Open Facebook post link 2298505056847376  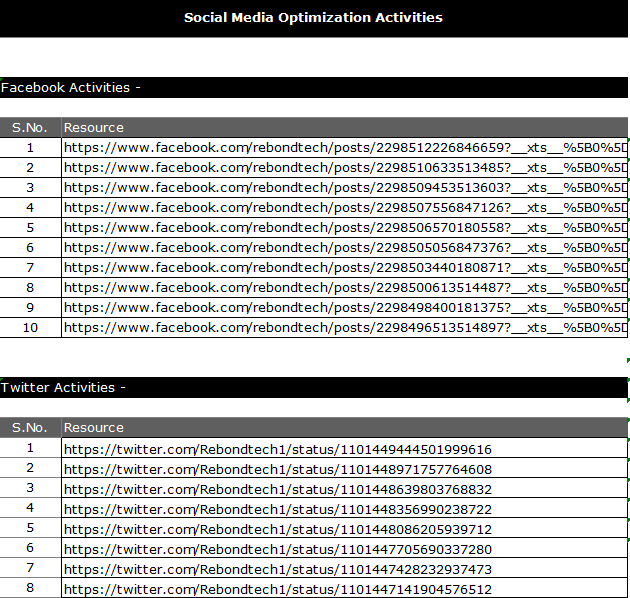[x=345, y=248]
